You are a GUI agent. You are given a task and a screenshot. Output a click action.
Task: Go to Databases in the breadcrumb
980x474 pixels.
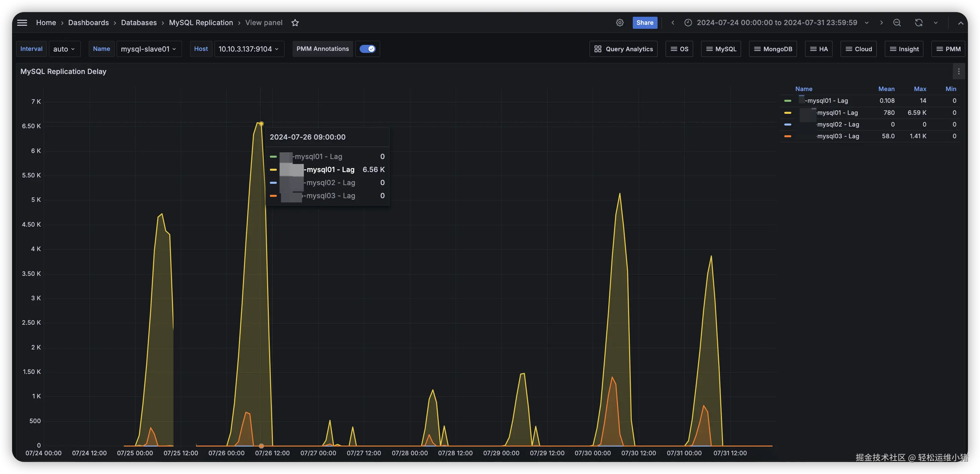pyautogui.click(x=138, y=22)
